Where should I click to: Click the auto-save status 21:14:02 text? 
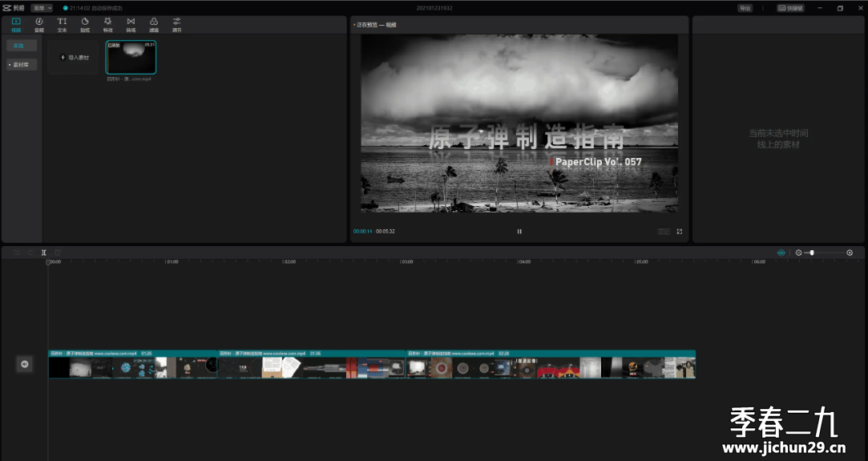click(93, 8)
